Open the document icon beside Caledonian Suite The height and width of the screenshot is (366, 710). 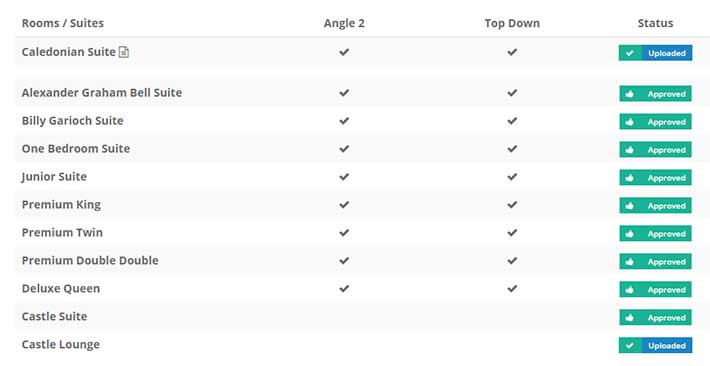pyautogui.click(x=124, y=52)
